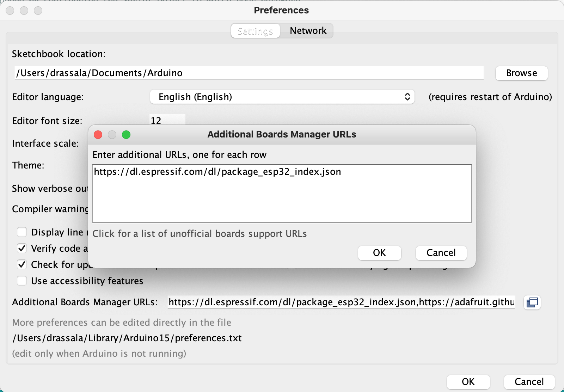Screen dimensions: 564x392
Task: Click the URLs text area in dialog
Action: [x=282, y=194]
